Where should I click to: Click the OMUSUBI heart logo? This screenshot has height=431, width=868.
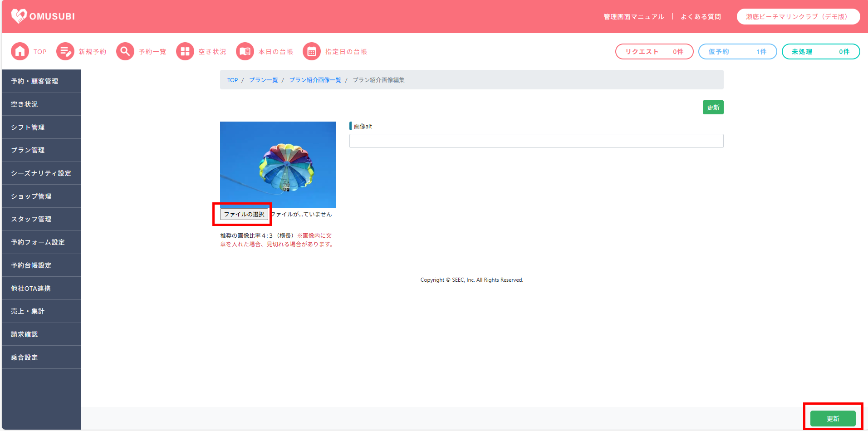(19, 16)
